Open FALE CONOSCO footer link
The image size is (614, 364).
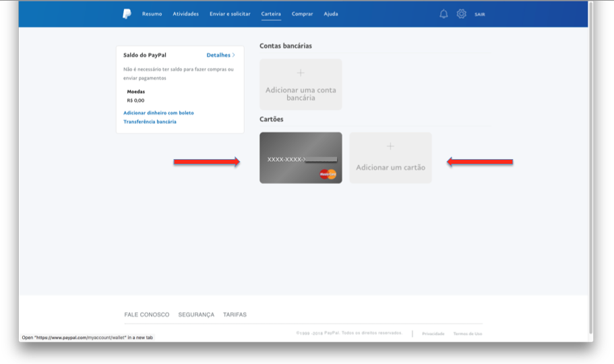(x=147, y=315)
